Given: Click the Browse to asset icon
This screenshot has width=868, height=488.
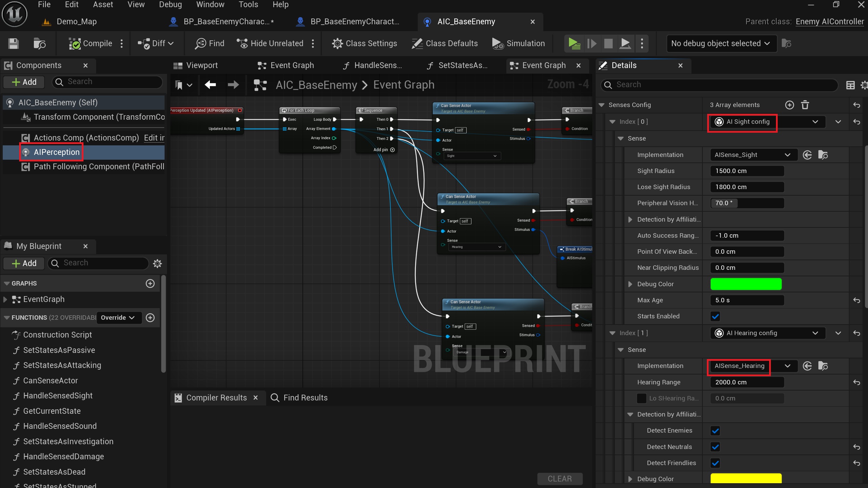Looking at the screenshot, I should pos(39,43).
